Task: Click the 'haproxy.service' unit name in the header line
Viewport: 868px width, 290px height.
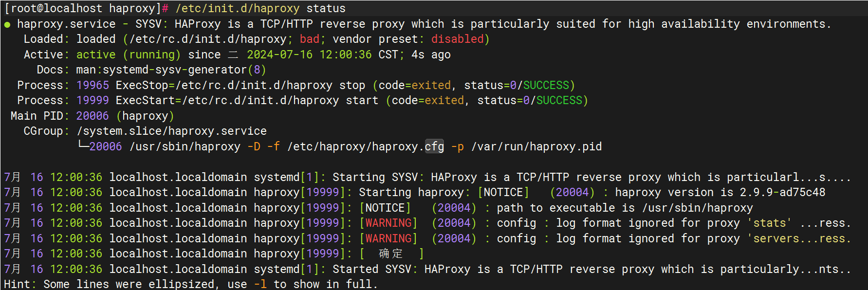Action: (66, 24)
